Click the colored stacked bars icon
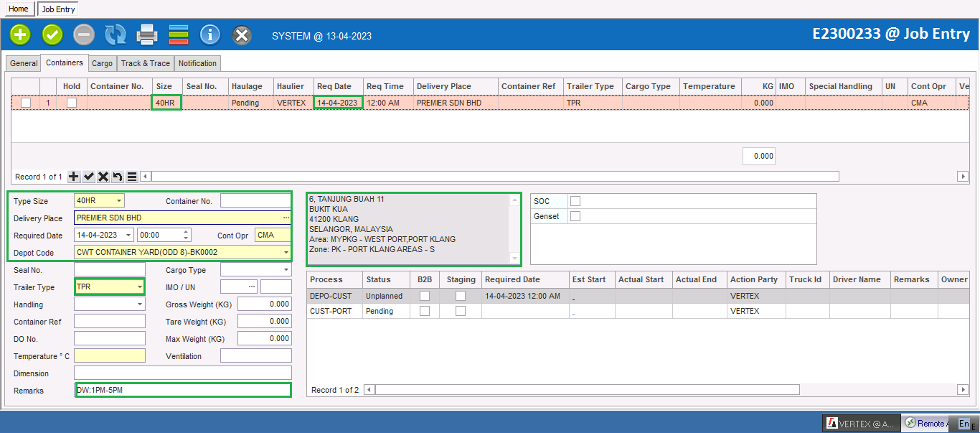The width and height of the screenshot is (980, 433). [179, 34]
